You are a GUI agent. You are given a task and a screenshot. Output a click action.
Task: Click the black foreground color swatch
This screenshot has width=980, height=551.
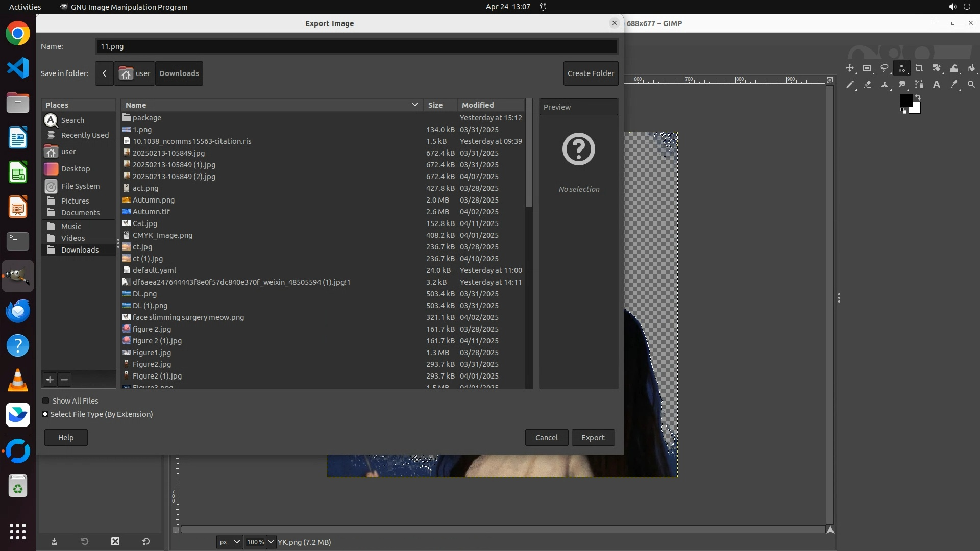pyautogui.click(x=906, y=101)
